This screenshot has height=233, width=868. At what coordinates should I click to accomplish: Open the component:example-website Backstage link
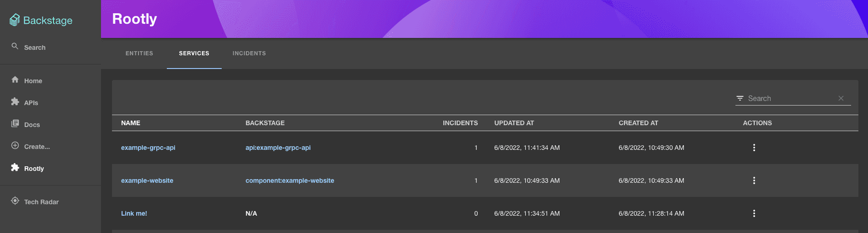(x=290, y=180)
